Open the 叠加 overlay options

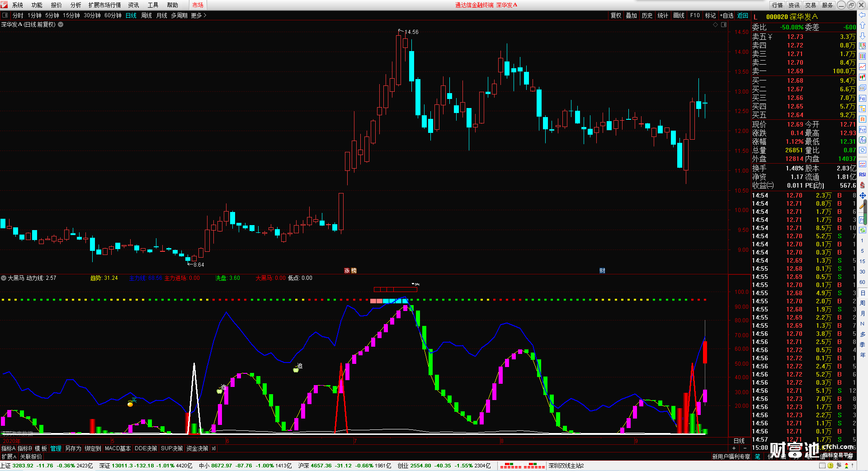[631, 15]
